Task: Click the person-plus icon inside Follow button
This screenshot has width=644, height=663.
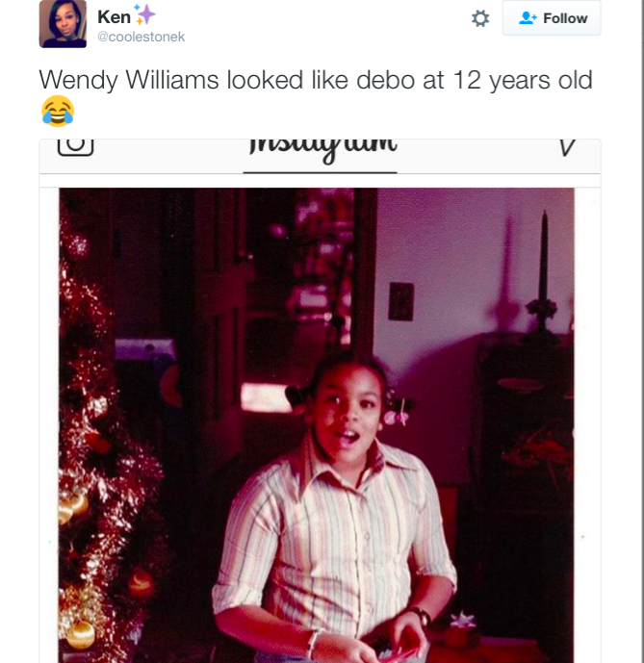Action: click(528, 17)
